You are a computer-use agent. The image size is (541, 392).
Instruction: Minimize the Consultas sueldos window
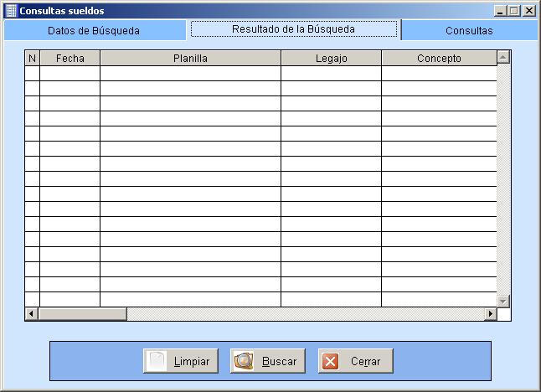(x=500, y=11)
